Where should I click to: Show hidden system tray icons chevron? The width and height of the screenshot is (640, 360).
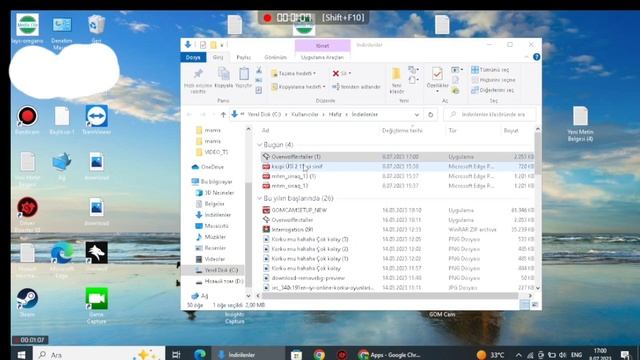(518, 355)
